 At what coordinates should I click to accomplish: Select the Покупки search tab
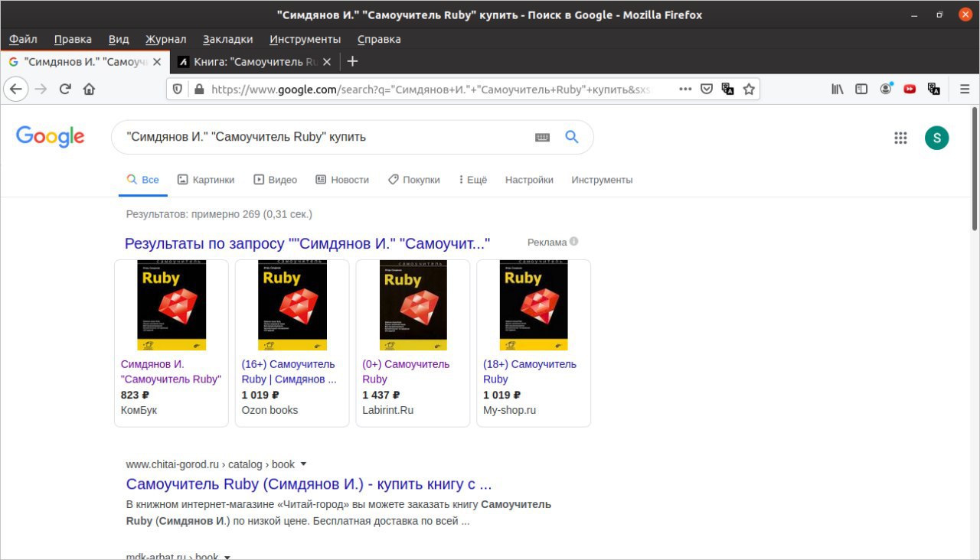tap(413, 180)
